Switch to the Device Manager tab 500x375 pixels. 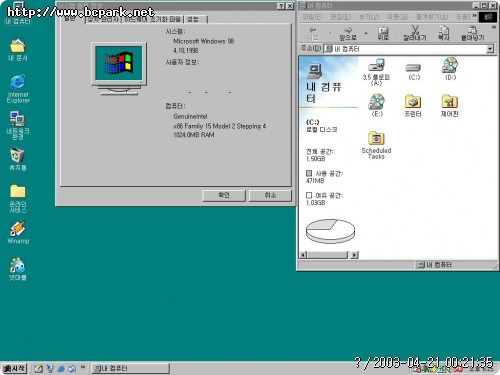click(x=103, y=20)
